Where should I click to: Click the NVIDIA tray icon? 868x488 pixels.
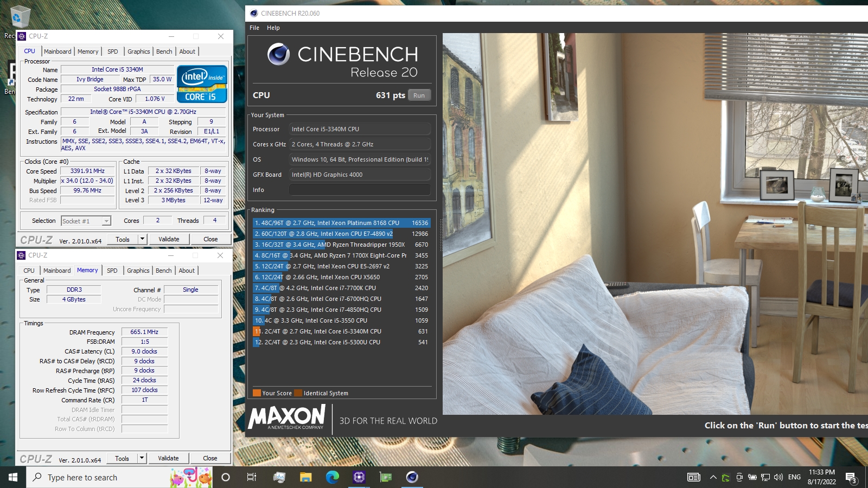coord(726,477)
